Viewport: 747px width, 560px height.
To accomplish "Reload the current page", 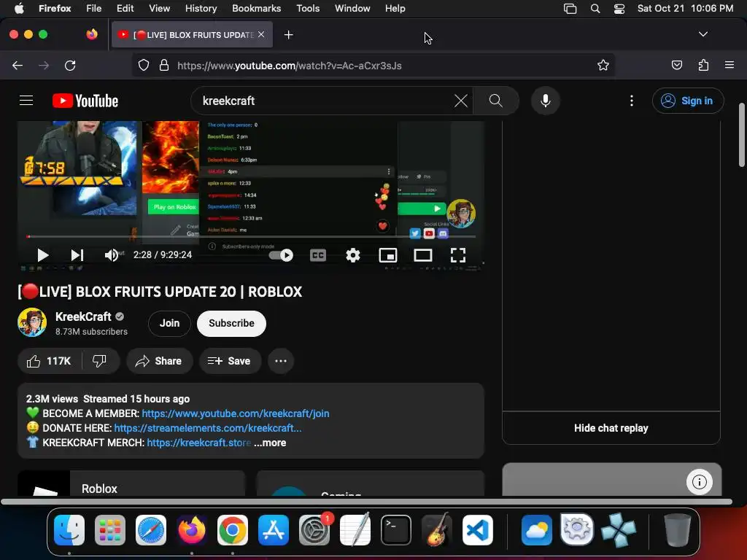I will 70,65.
